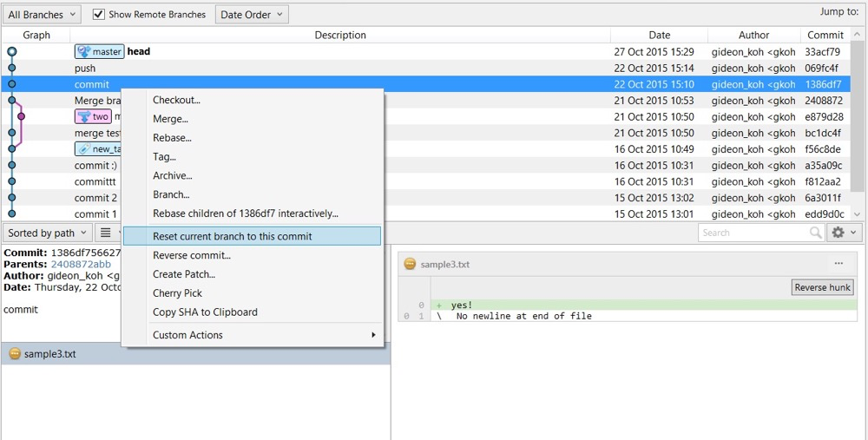The image size is (868, 440).
Task: Select the 'commit 2' commit row
Action: coord(426,198)
